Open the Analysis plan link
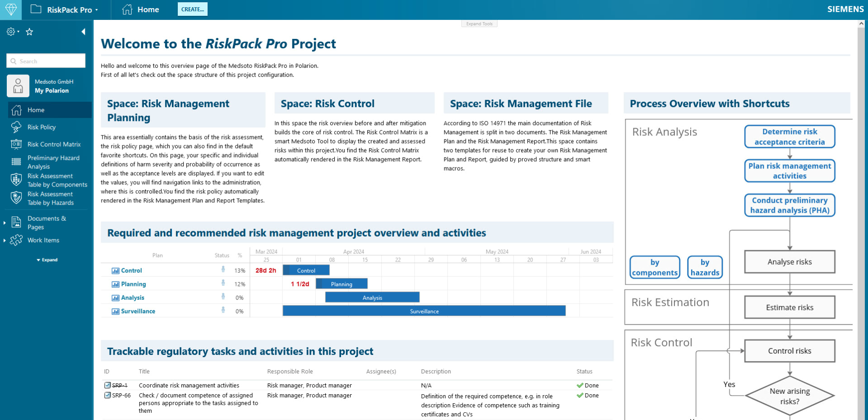The width and height of the screenshot is (868, 420). pos(133,298)
